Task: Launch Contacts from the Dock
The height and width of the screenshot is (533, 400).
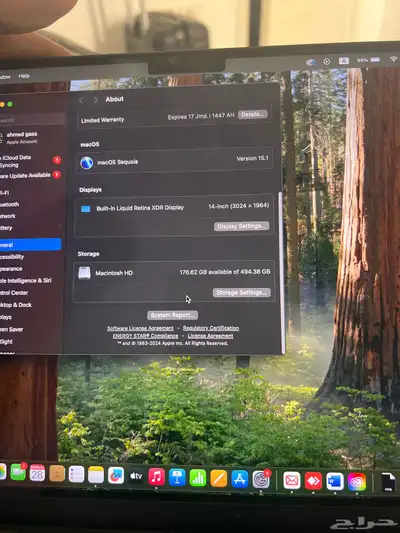Action: point(57,474)
